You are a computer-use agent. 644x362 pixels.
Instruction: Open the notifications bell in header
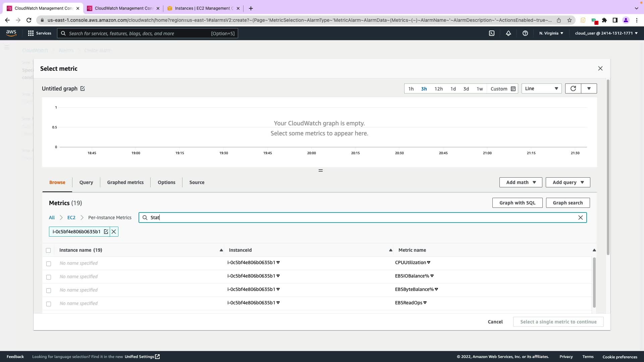pos(508,33)
